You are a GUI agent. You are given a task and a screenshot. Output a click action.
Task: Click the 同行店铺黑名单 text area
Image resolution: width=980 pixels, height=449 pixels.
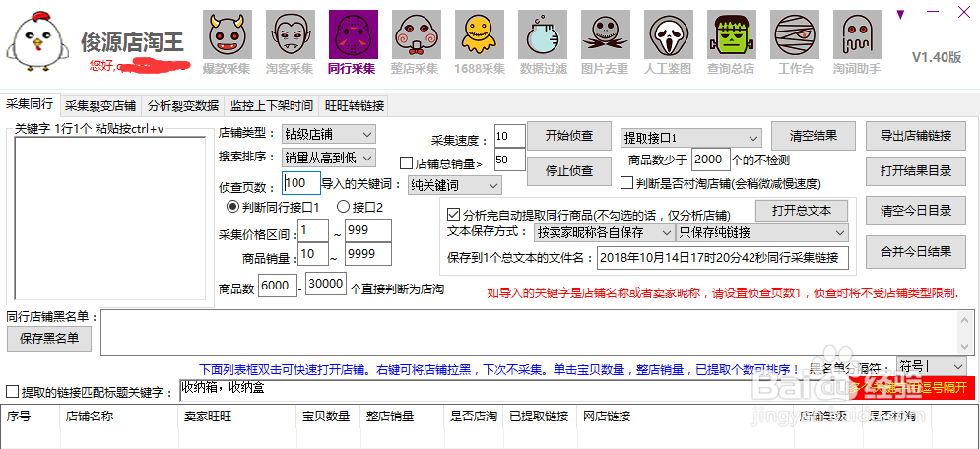coord(529,332)
